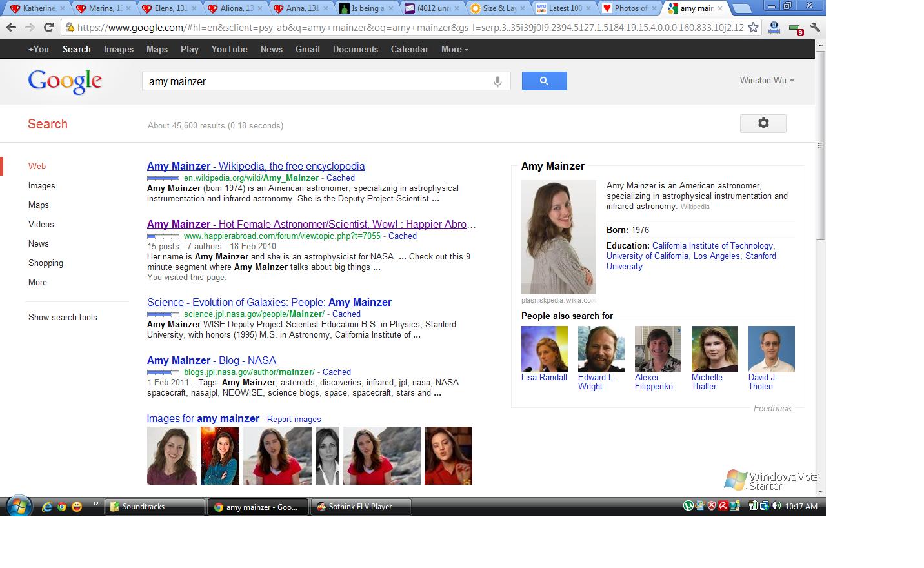Expand More in the left search sidebar
Image resolution: width=924 pixels, height=568 pixels.
click(x=37, y=282)
